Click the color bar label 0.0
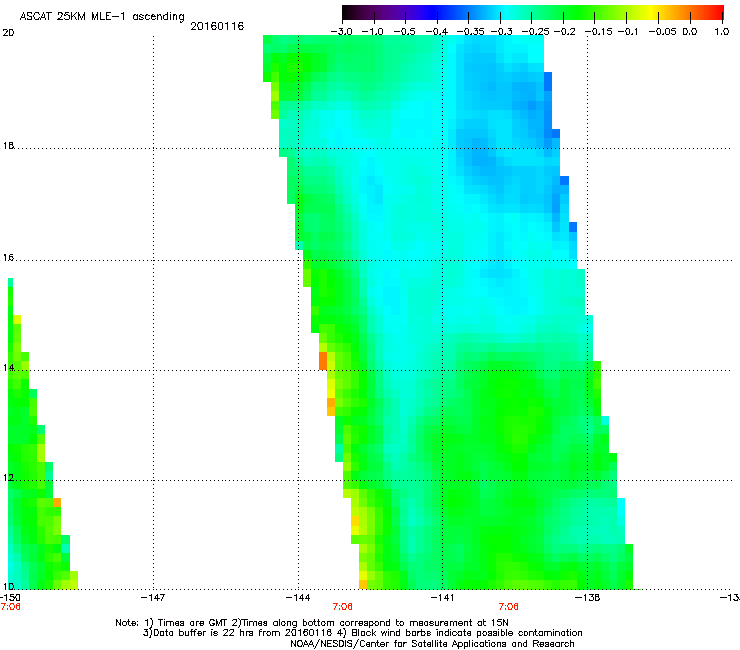Screen dimensions: 740x650 click(690, 32)
